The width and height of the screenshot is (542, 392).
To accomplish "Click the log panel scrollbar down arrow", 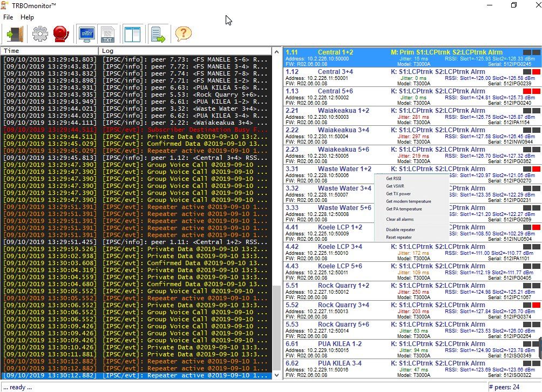I will click(x=277, y=375).
